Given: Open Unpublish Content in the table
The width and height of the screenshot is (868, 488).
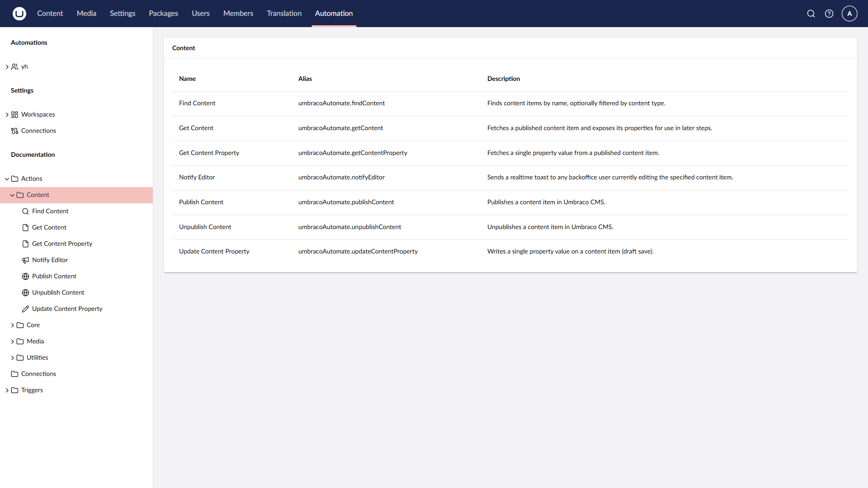Looking at the screenshot, I should pos(205,227).
